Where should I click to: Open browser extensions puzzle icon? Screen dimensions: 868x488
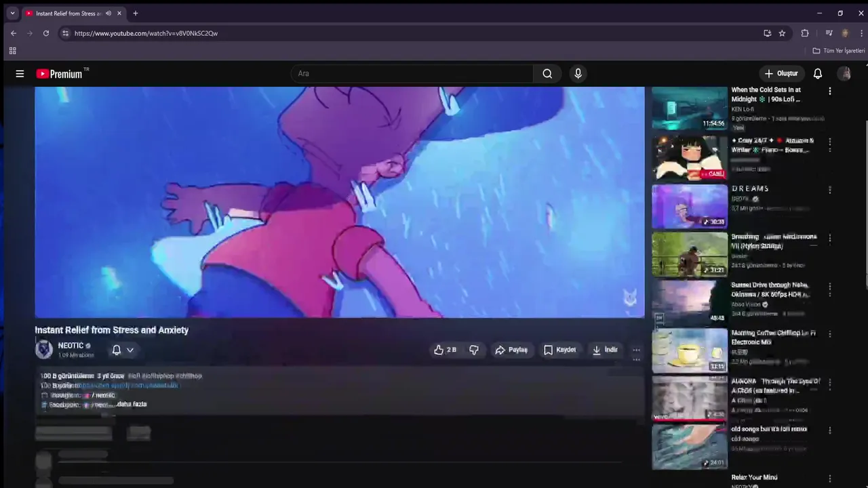[x=805, y=33]
